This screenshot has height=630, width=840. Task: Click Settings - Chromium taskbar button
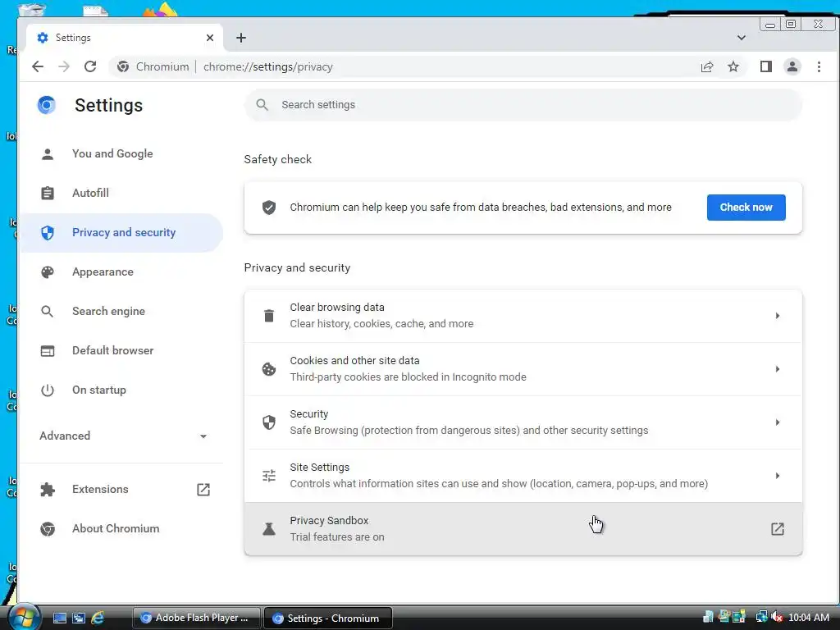328,618
